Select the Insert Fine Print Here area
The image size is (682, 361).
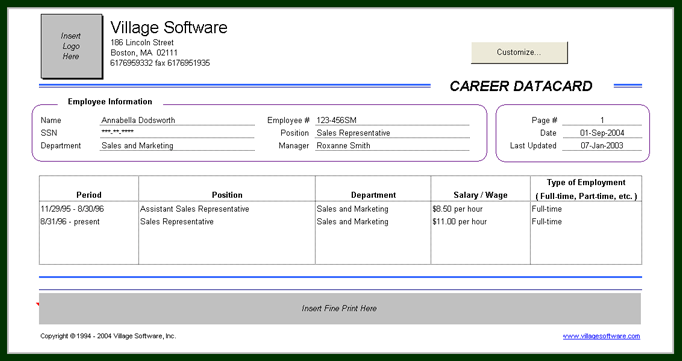[340, 308]
